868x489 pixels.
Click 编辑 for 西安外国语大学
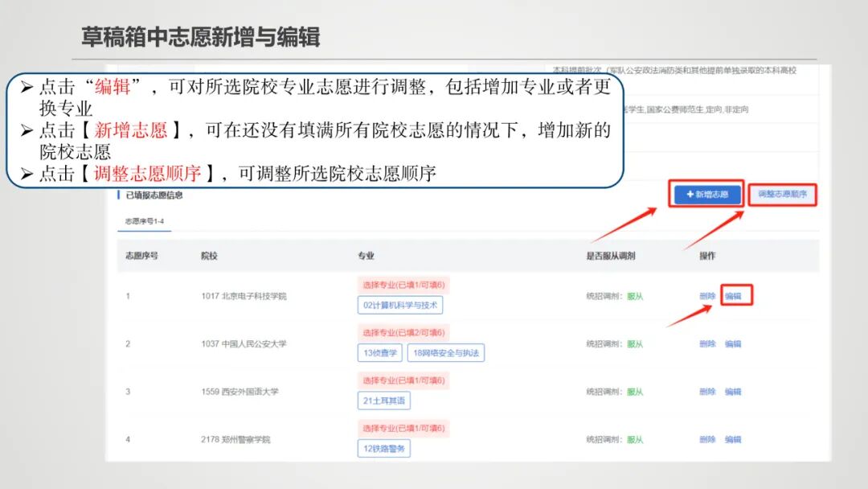[x=734, y=392]
